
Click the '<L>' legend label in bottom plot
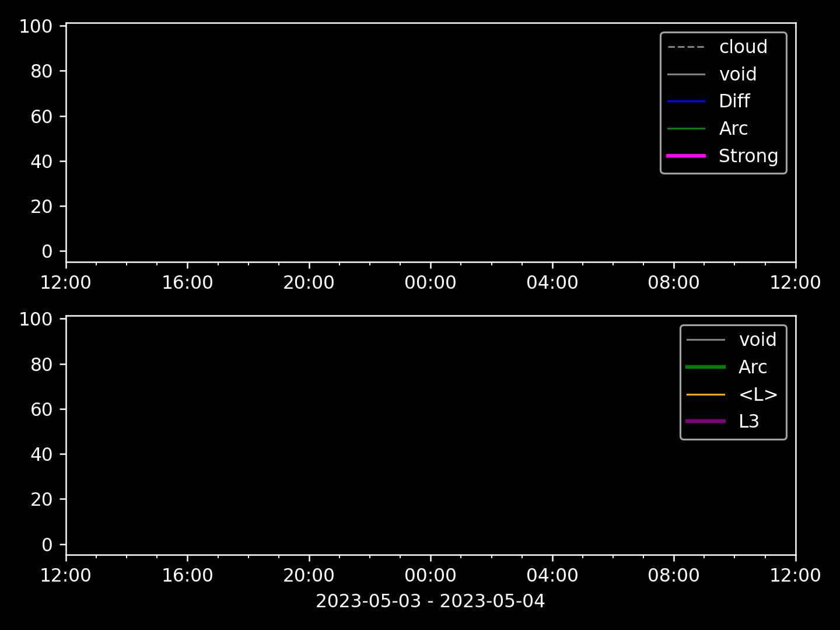(758, 394)
